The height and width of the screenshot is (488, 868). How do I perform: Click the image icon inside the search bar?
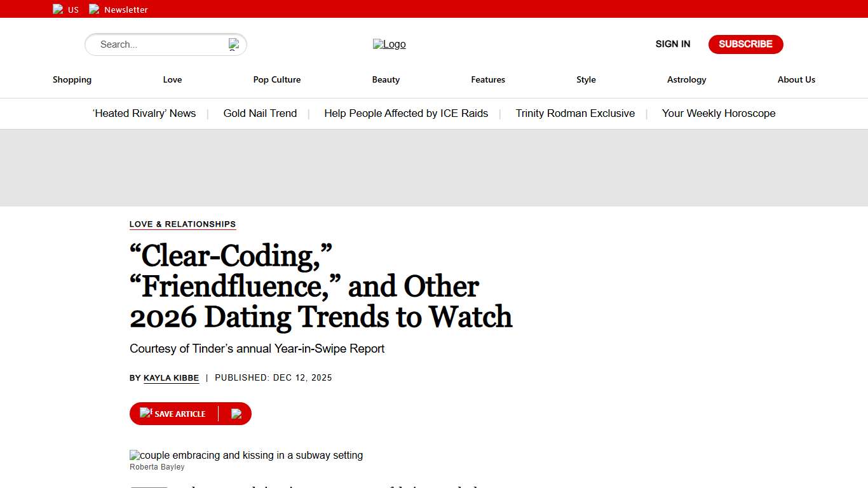pos(234,43)
